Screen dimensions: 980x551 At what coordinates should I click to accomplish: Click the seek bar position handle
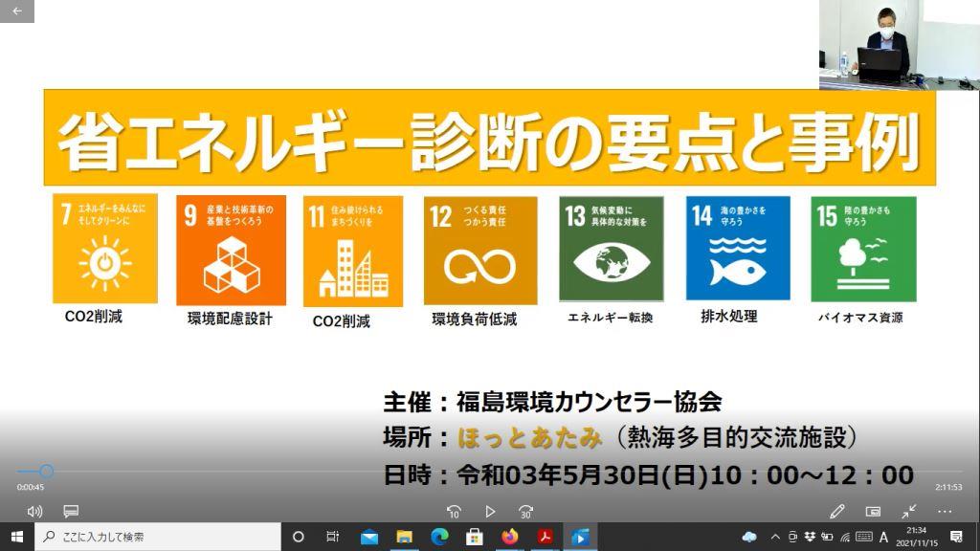[46, 471]
